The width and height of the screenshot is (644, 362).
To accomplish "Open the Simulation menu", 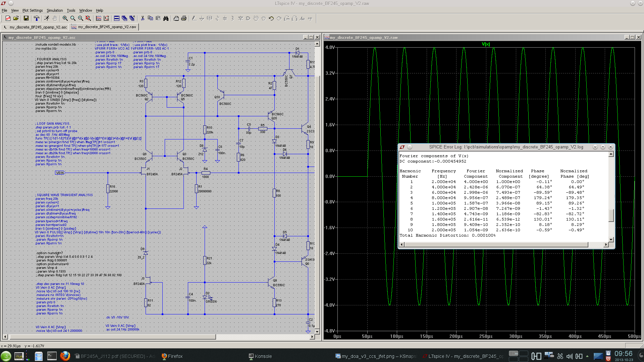I will [x=55, y=10].
